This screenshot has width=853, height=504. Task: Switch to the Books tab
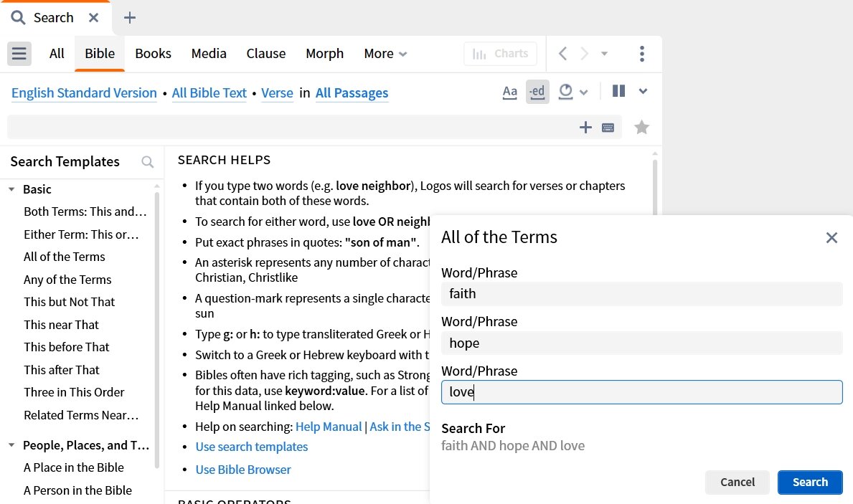pos(153,53)
